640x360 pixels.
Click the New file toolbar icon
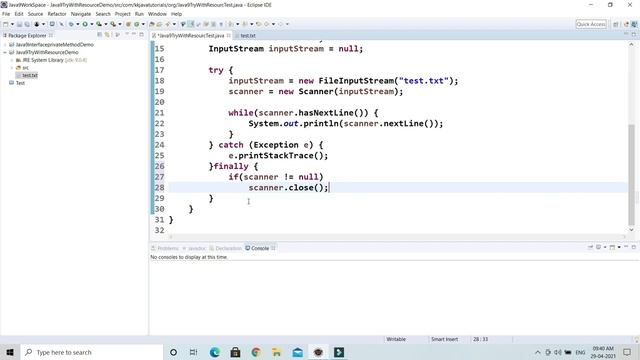point(6,24)
